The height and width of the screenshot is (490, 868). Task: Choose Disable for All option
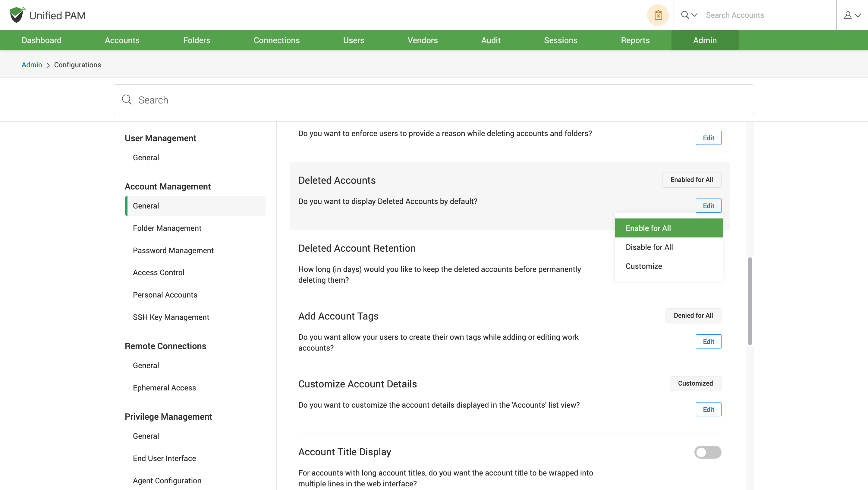click(649, 247)
